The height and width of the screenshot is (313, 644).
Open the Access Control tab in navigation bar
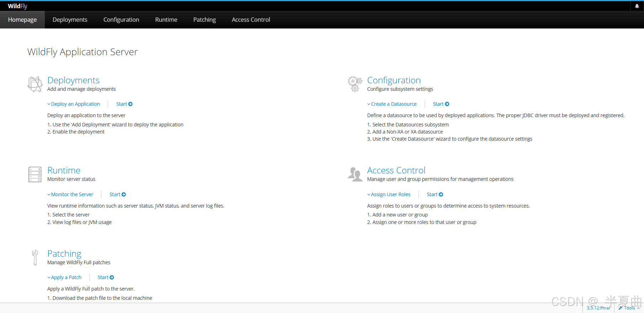pos(251,20)
